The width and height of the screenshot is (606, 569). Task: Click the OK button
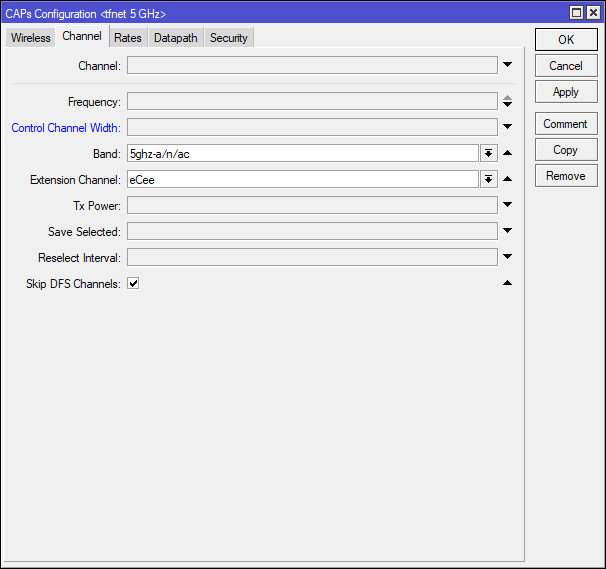pyautogui.click(x=566, y=39)
